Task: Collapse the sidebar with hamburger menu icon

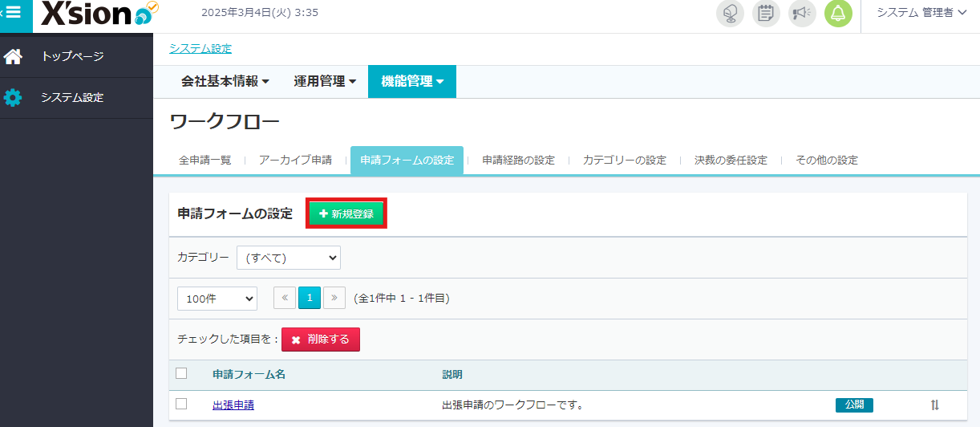Action: click(x=14, y=14)
